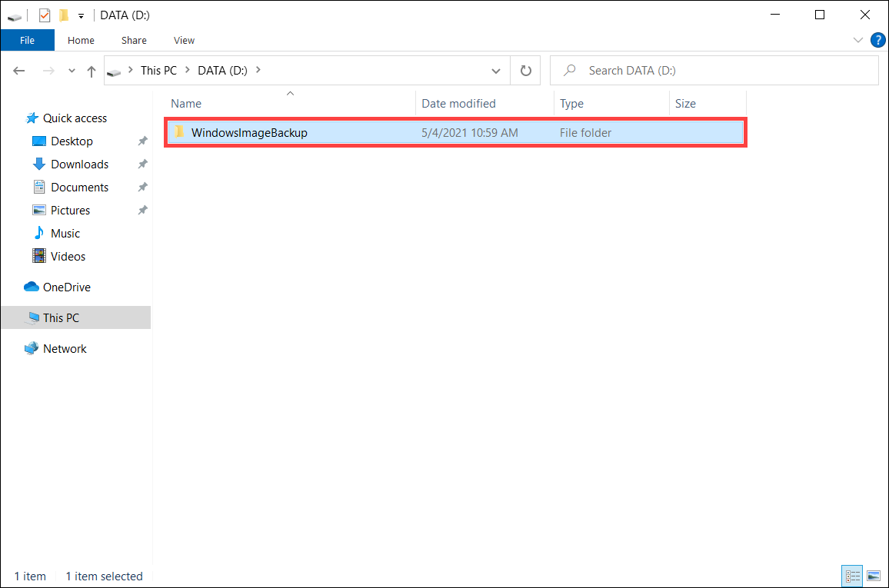Open OneDrive from the sidebar
The image size is (889, 588).
(x=65, y=287)
